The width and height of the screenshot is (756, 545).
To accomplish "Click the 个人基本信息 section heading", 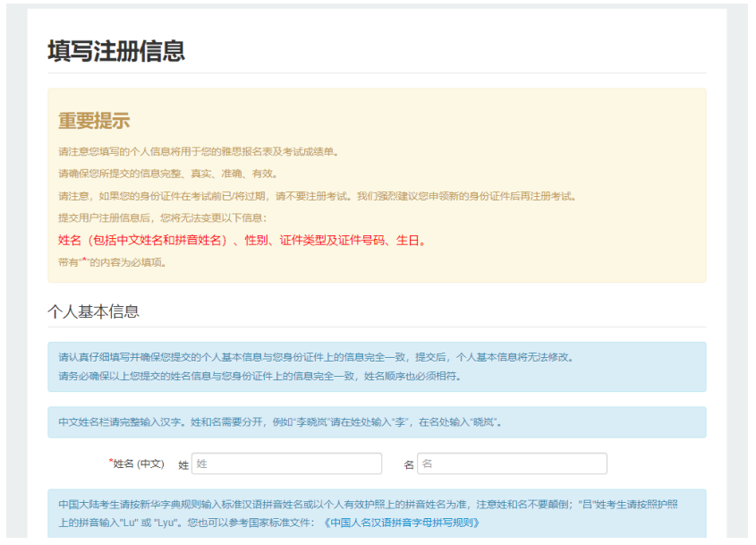I will pos(93,311).
